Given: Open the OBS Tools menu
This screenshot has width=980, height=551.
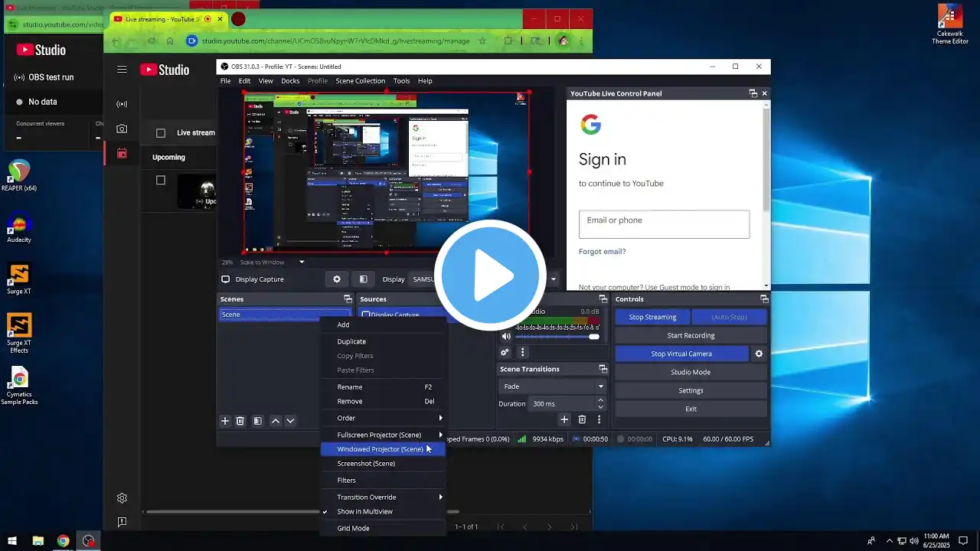Looking at the screenshot, I should (402, 81).
